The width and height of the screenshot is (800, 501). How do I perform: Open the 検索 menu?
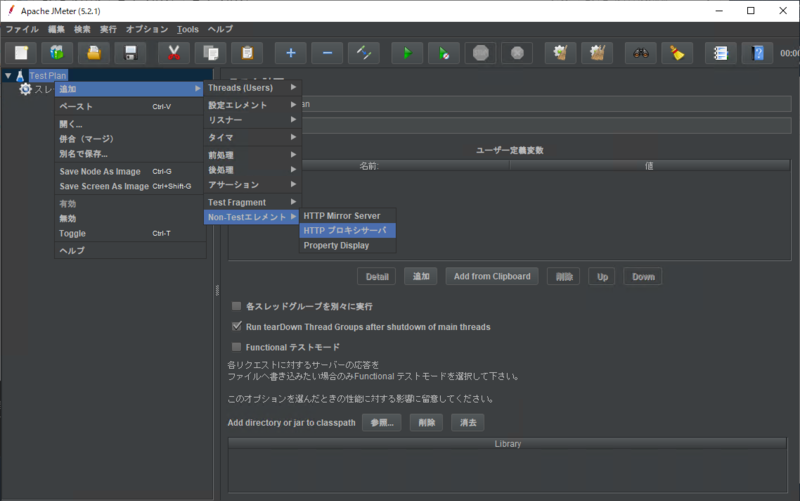[82, 29]
